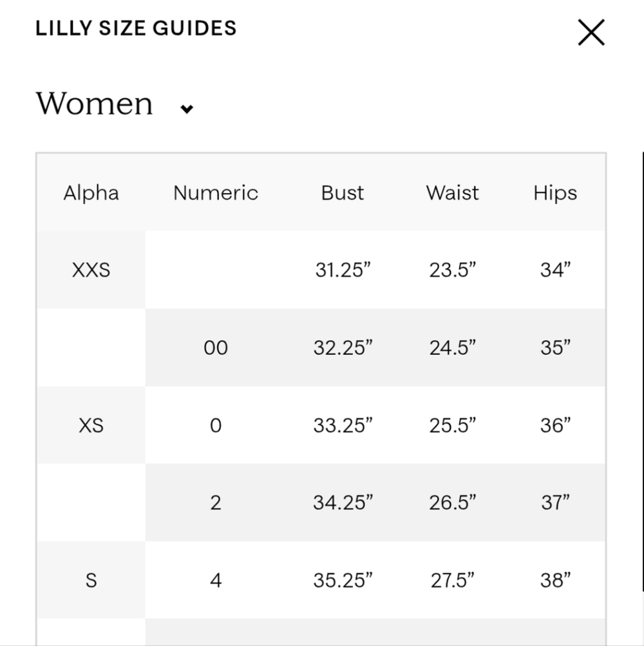Select the XXS alpha size cell
Viewport: 644px width, 646px height.
[x=91, y=270]
